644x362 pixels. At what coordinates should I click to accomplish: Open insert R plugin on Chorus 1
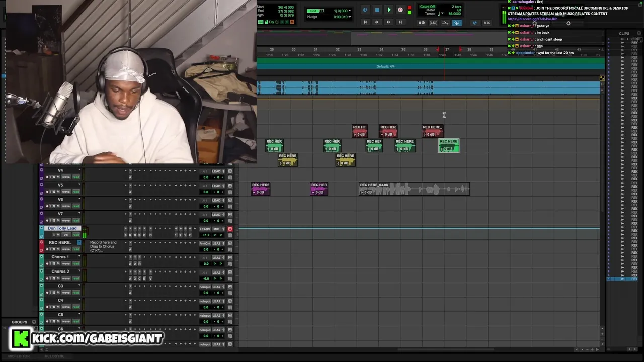coord(140,264)
